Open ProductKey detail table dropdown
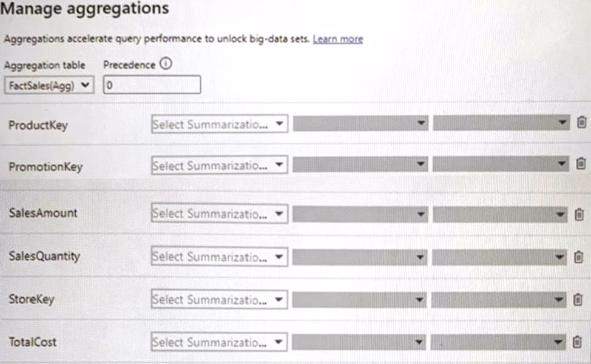 click(x=360, y=124)
